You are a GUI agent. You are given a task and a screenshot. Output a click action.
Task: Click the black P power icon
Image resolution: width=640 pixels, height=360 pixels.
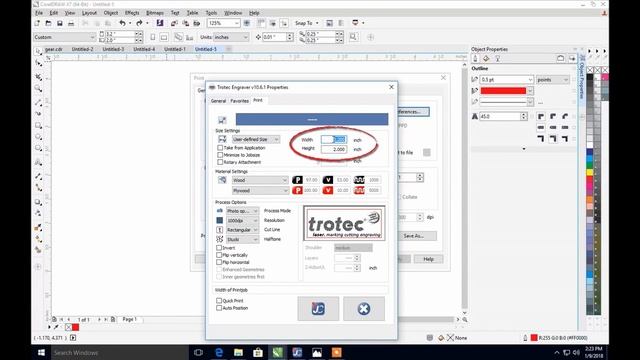coord(297,180)
